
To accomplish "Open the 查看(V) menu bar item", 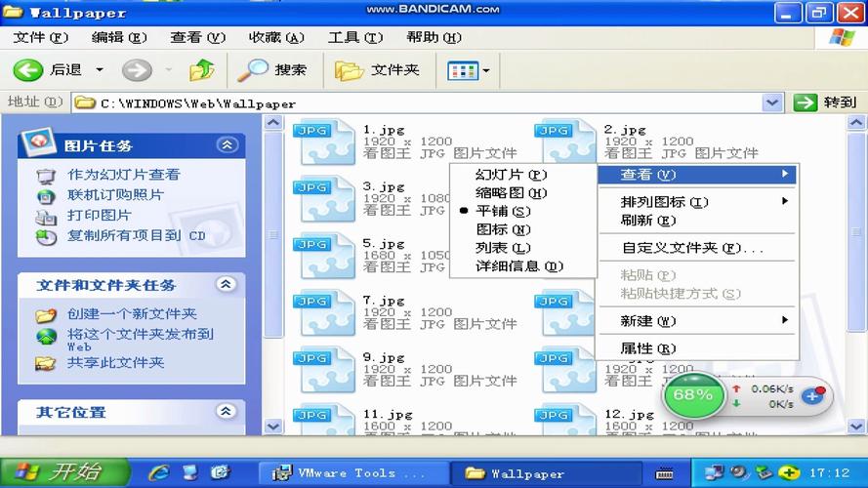I will pos(197,38).
